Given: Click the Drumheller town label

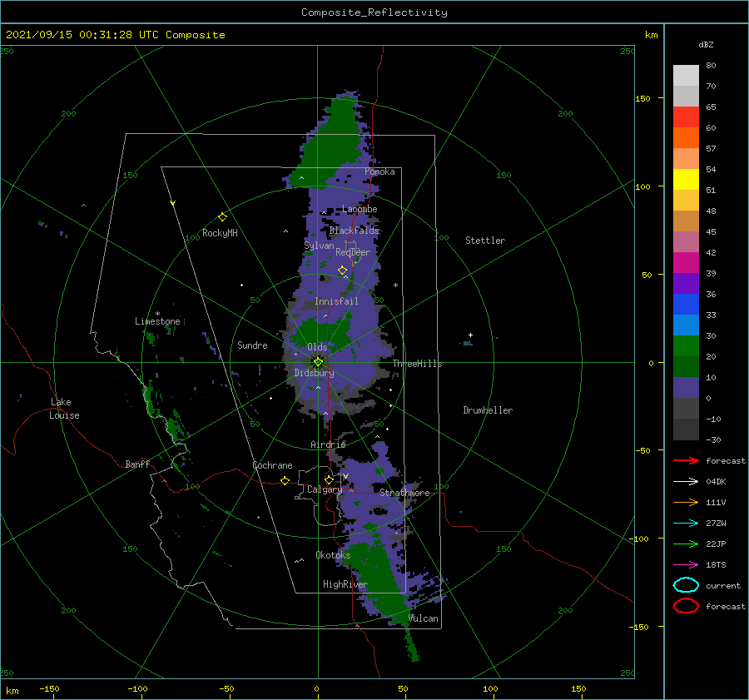Looking at the screenshot, I should pyautogui.click(x=488, y=410).
